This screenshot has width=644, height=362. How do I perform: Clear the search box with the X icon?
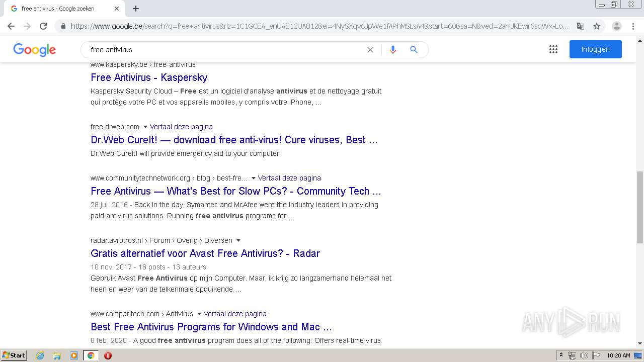click(370, 50)
